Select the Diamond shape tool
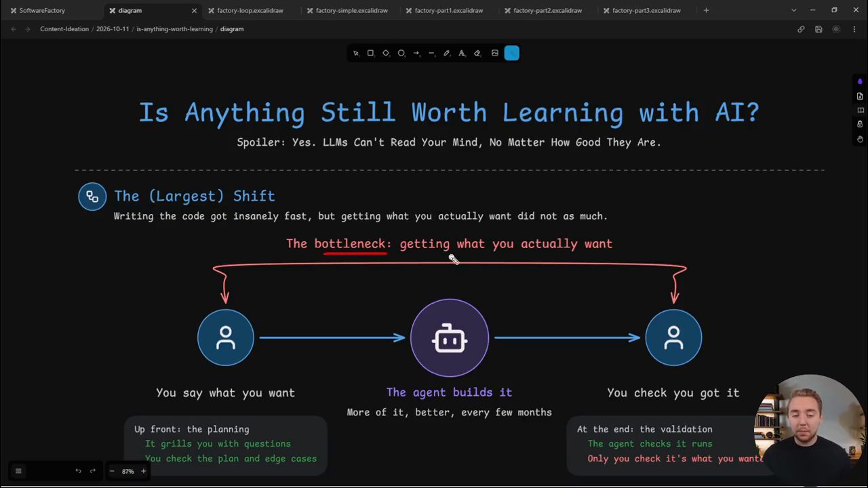The image size is (868, 488). 386,53
